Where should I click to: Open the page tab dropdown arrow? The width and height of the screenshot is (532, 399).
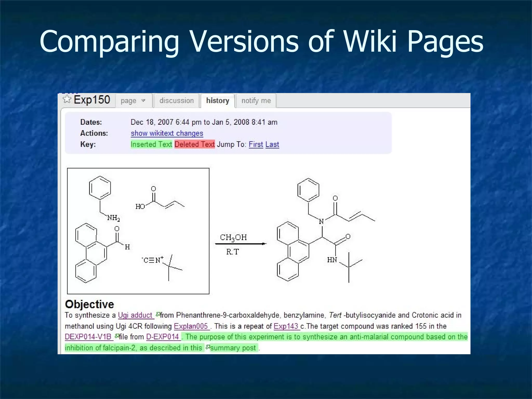(143, 101)
